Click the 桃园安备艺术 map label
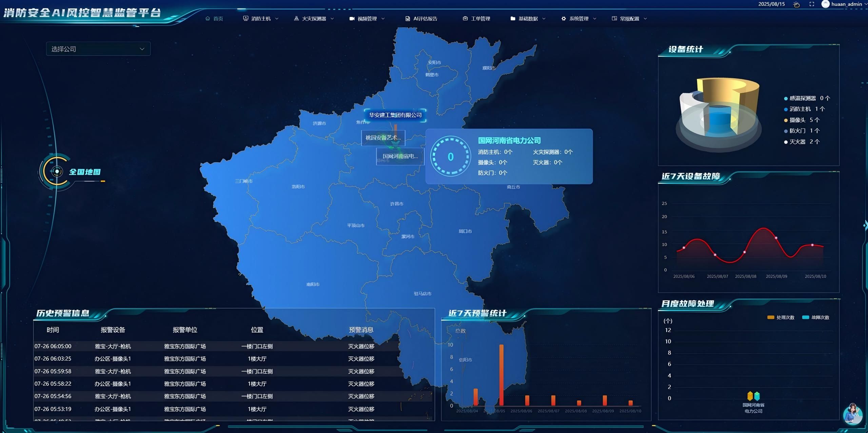The width and height of the screenshot is (868, 433). click(383, 138)
